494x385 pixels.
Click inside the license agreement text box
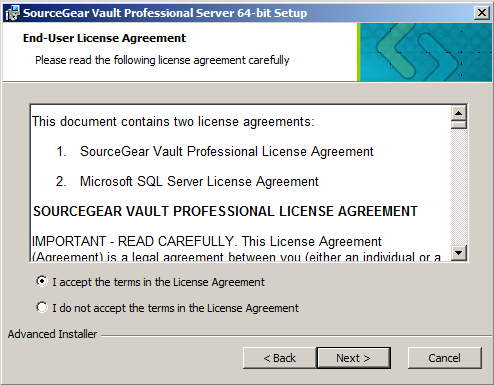(x=241, y=183)
